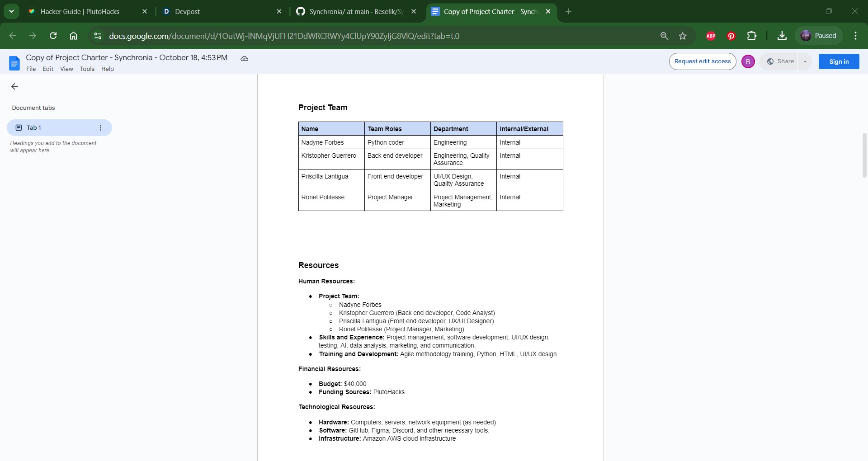Open the zoom magnifier in address bar

[664, 36]
